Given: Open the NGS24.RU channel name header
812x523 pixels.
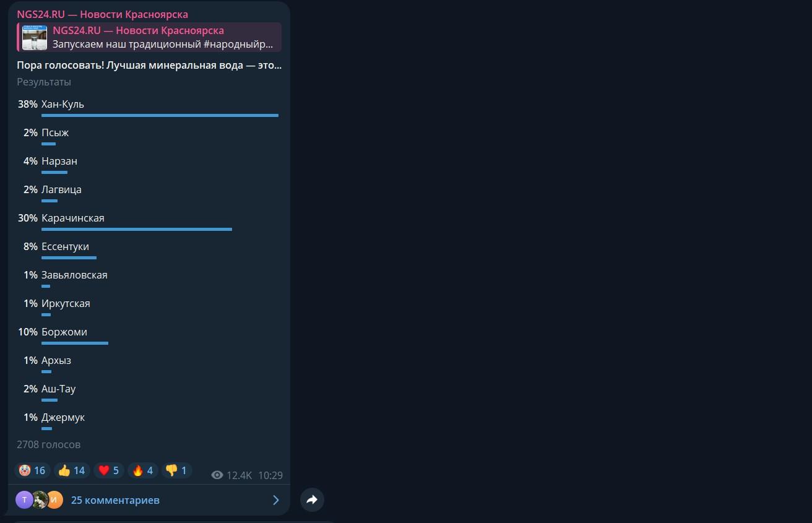Looking at the screenshot, I should point(103,14).
